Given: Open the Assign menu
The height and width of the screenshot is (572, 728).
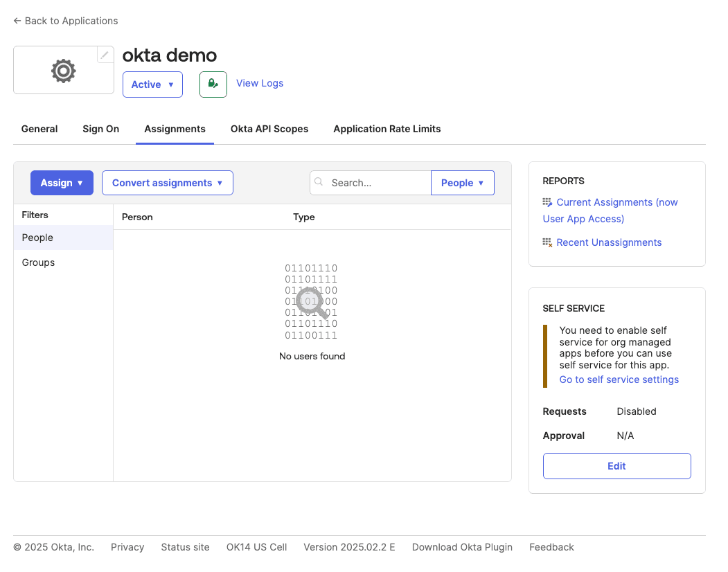Looking at the screenshot, I should point(62,182).
